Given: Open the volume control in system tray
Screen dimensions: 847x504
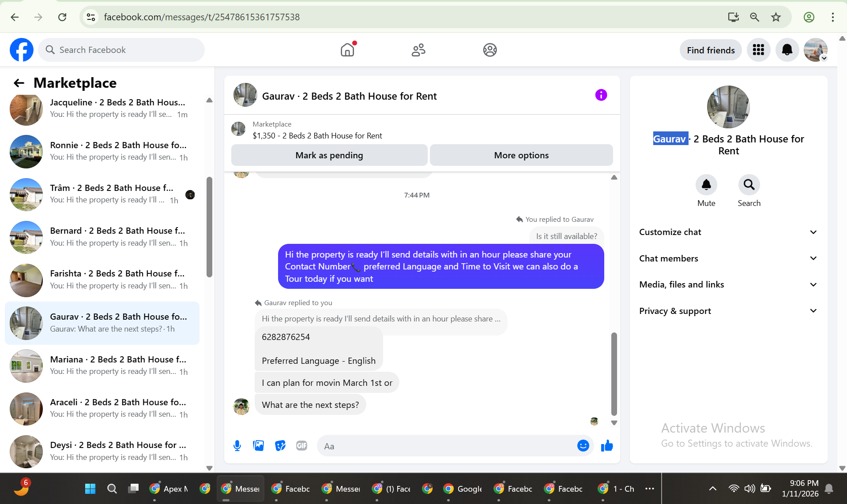Looking at the screenshot, I should point(749,489).
